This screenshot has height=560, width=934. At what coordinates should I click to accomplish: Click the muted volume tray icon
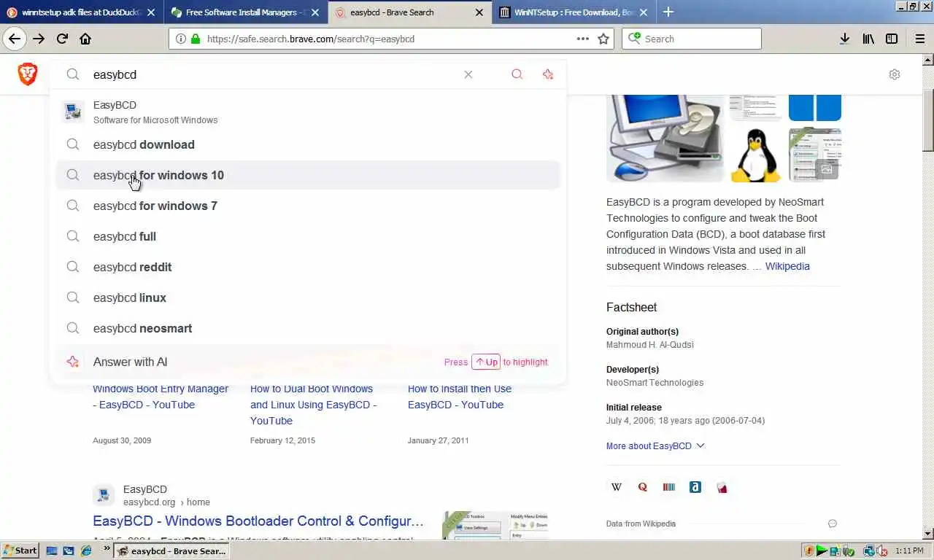coord(881,551)
